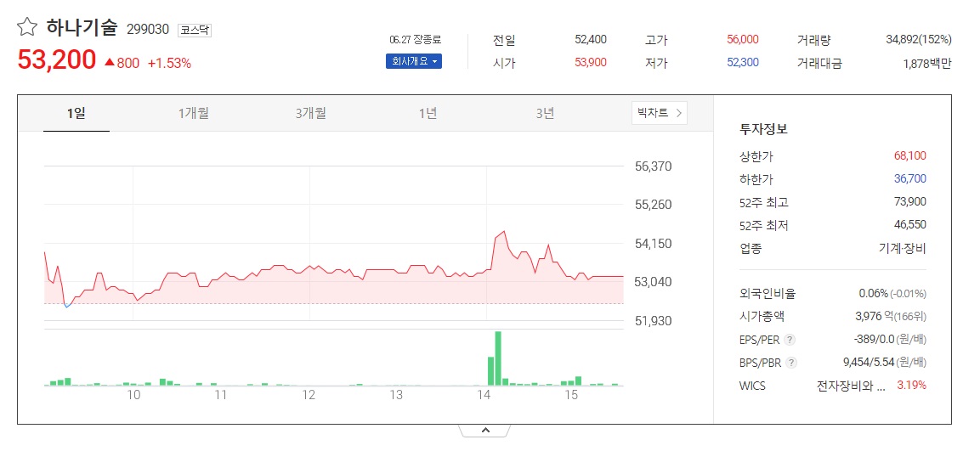Click the current price 53,200
Viewport: 980px width, 451px height.
pyautogui.click(x=57, y=59)
